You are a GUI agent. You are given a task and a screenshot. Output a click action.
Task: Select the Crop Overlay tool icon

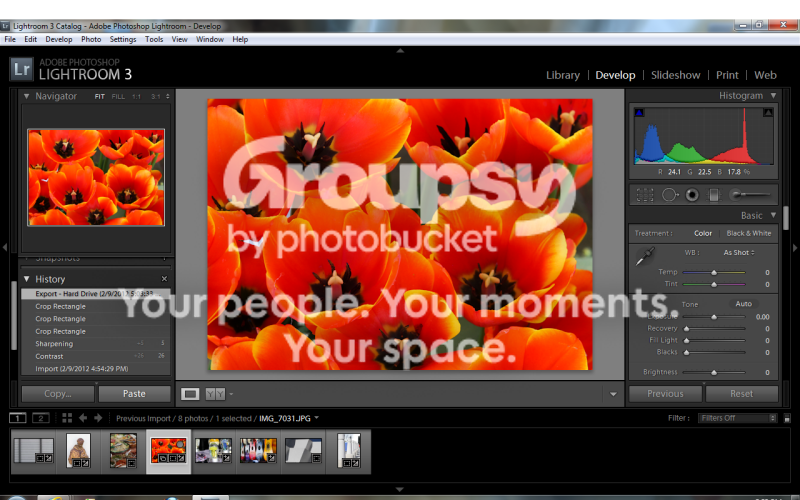pyautogui.click(x=645, y=195)
